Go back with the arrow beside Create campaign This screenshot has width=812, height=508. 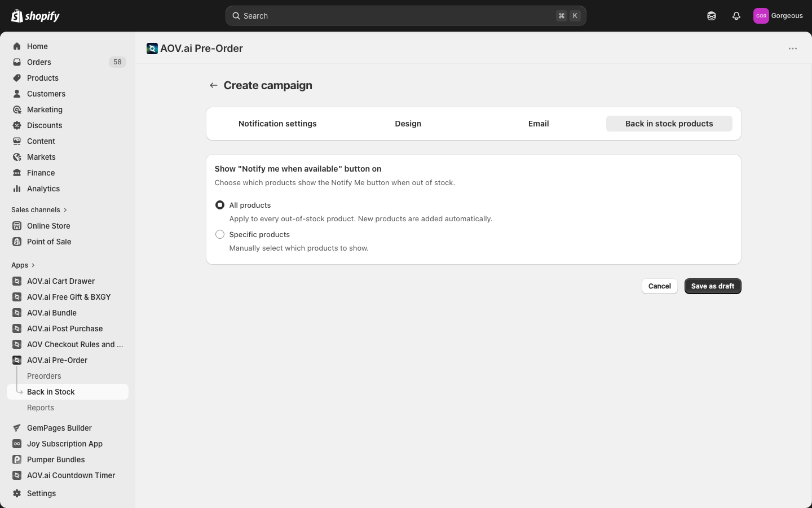tap(213, 85)
